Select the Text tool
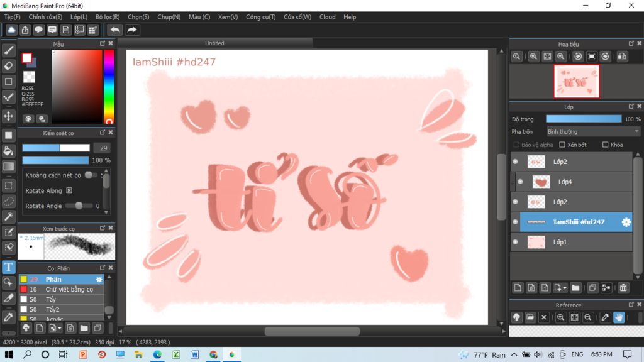644x362 pixels. click(9, 267)
